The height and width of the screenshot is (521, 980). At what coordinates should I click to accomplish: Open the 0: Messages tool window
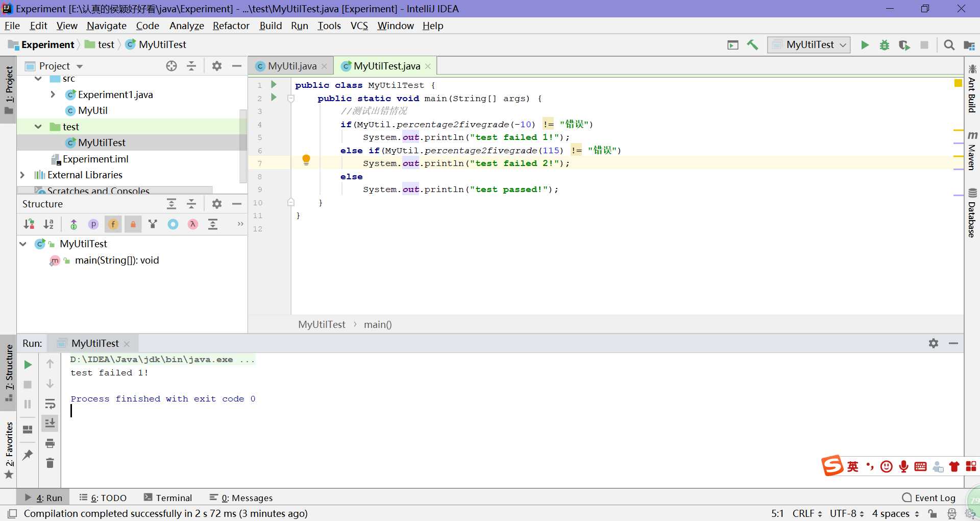[x=241, y=498]
